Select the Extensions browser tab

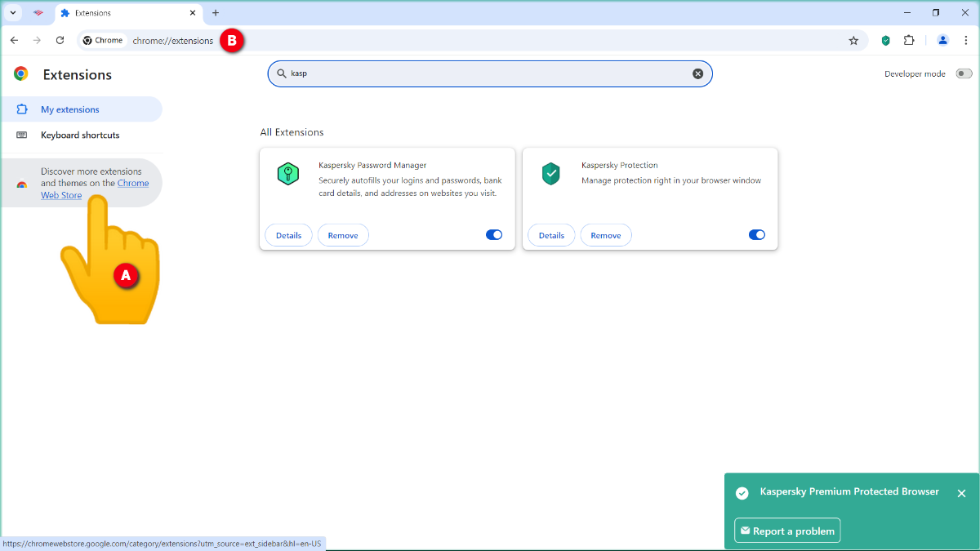point(128,13)
